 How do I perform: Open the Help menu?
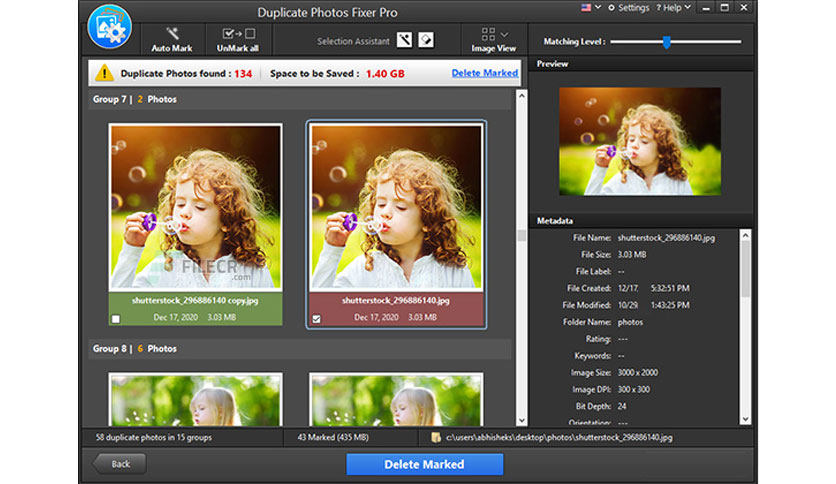(673, 7)
